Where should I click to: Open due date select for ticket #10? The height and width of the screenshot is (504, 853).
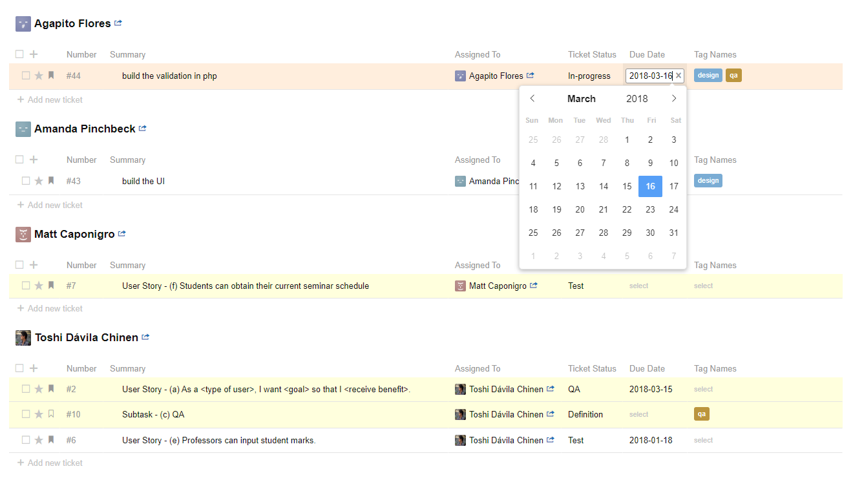[639, 414]
